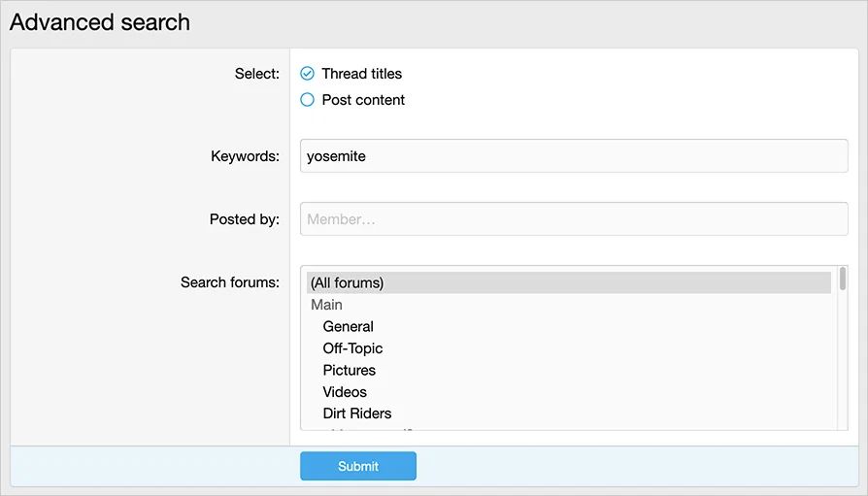Focus the Keywords field containing yosemite
Screen dimensions: 868x496
click(573, 156)
